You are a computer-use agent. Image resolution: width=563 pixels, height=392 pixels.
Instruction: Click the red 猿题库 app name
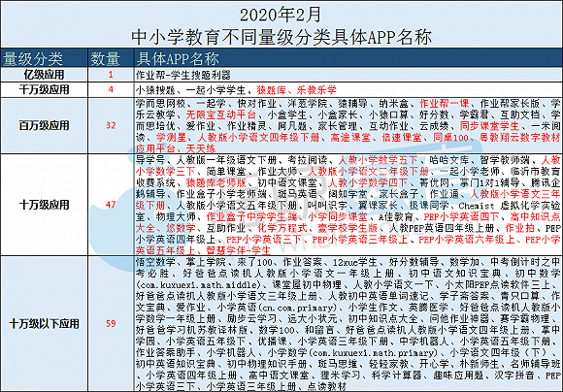point(272,89)
